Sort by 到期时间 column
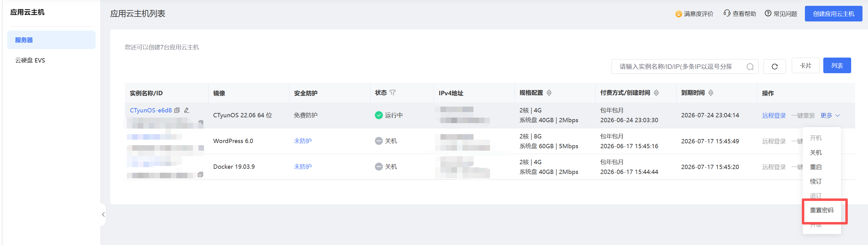The height and width of the screenshot is (245, 868). pyautogui.click(x=711, y=93)
